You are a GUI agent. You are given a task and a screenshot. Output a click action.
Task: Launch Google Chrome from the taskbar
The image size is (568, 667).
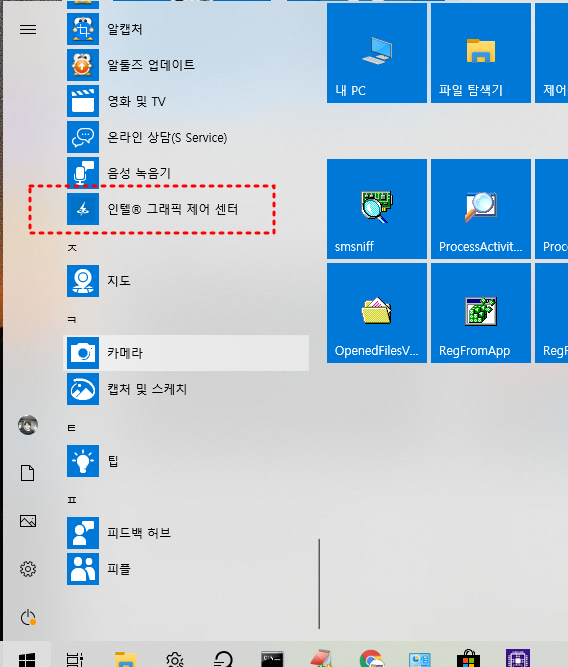tap(371, 658)
